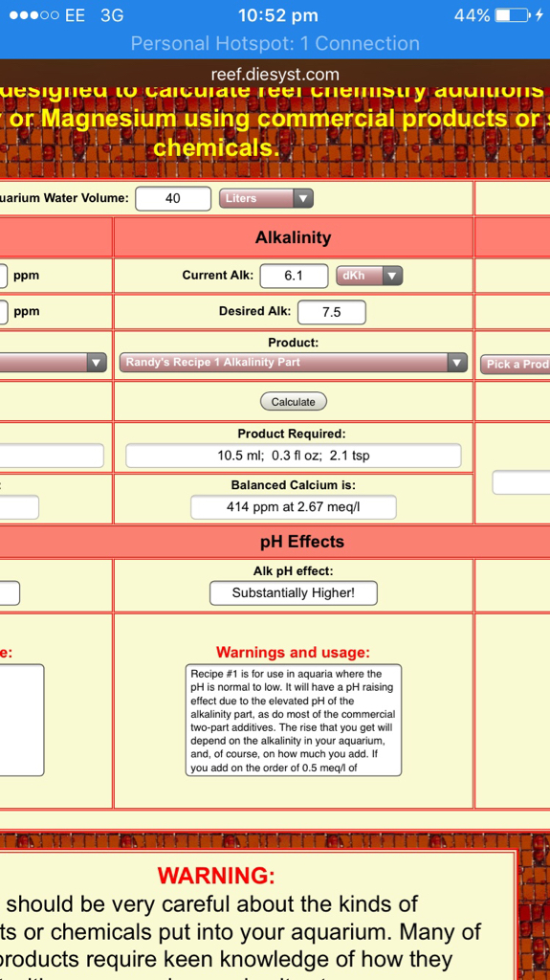Screen dimensions: 550x980
Task: Open the dKh alkalinity unit dropdown
Action: 369,276
